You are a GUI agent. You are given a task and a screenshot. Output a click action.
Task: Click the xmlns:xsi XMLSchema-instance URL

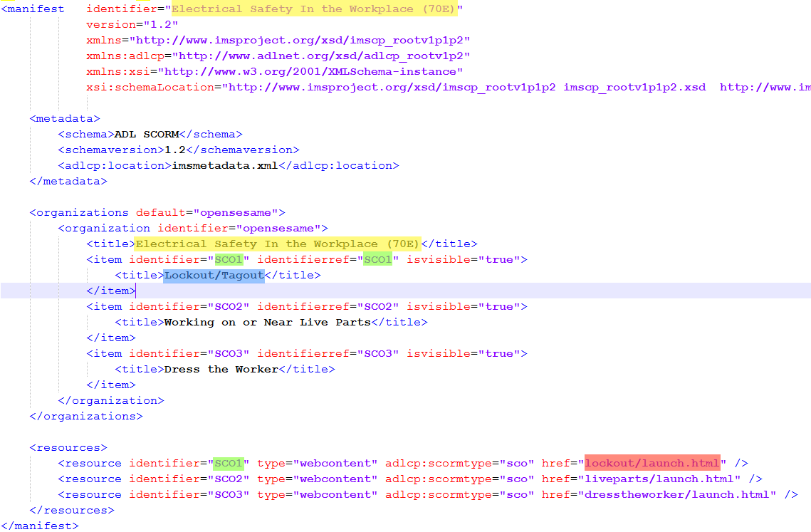(310, 72)
